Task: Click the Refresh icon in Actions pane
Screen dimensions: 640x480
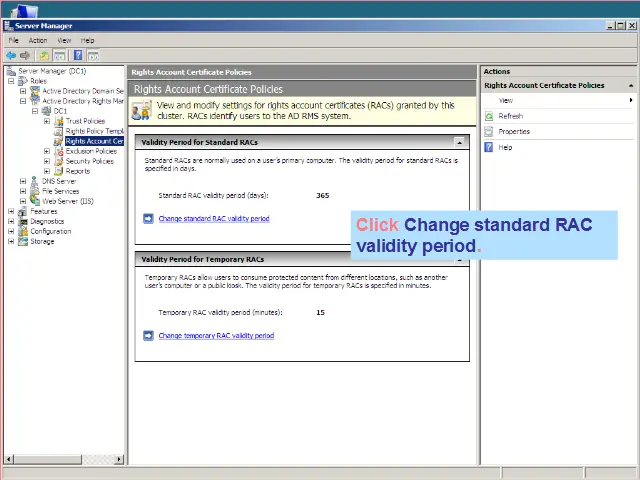Action: tap(489, 116)
